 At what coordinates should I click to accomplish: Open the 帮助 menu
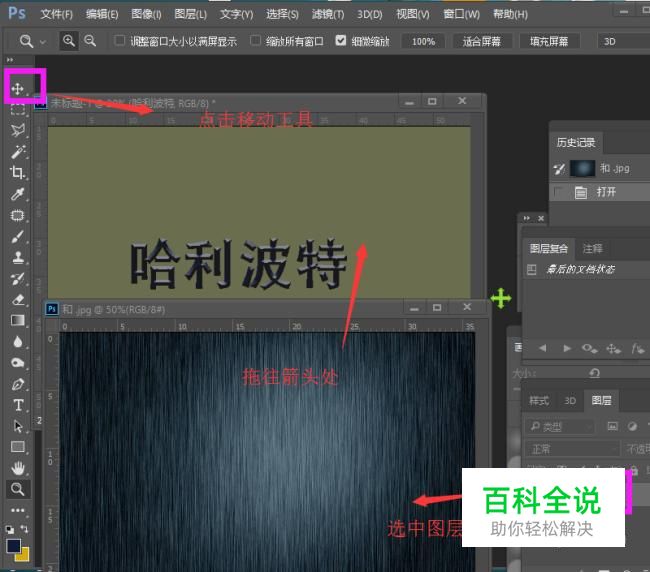coord(510,15)
